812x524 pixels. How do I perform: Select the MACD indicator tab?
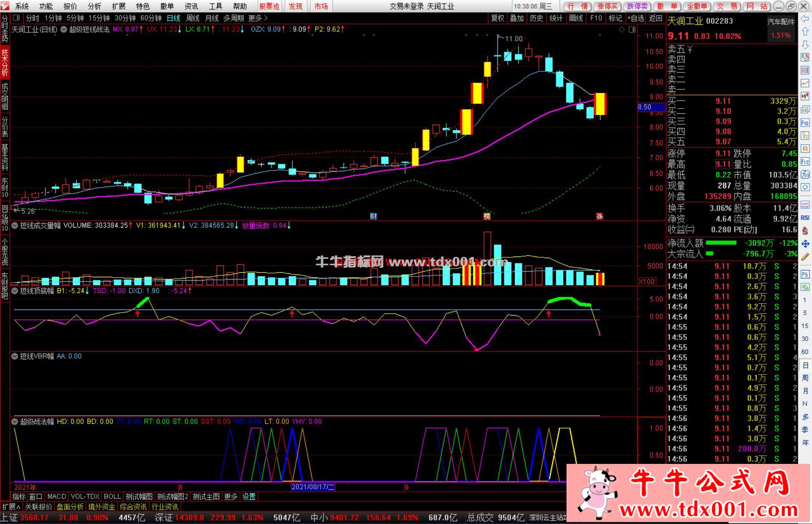tap(57, 497)
